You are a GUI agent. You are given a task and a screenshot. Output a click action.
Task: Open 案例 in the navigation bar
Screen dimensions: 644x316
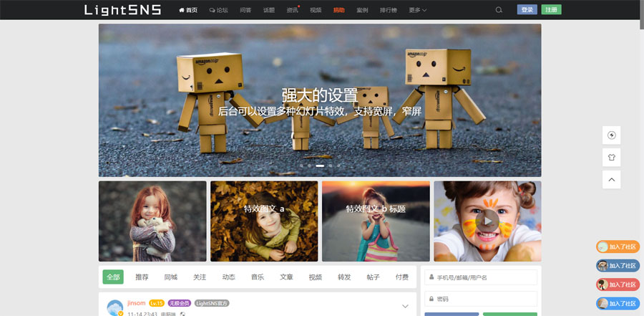(362, 10)
